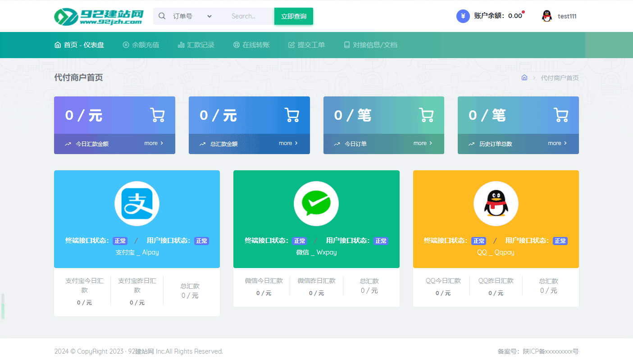Click more on 今日订单 card
This screenshot has width=633, height=364.
pyautogui.click(x=423, y=143)
